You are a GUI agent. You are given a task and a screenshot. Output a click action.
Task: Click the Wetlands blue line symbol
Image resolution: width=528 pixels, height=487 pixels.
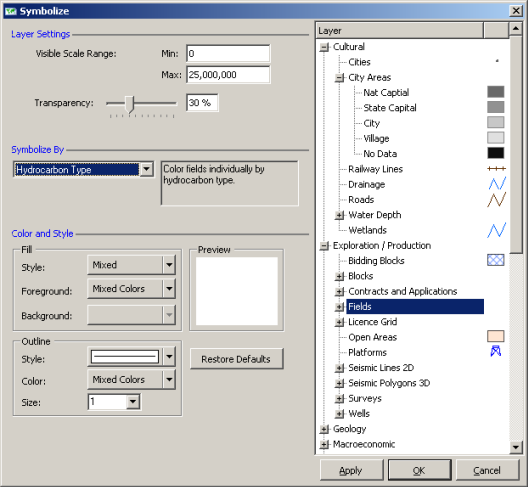(x=496, y=230)
